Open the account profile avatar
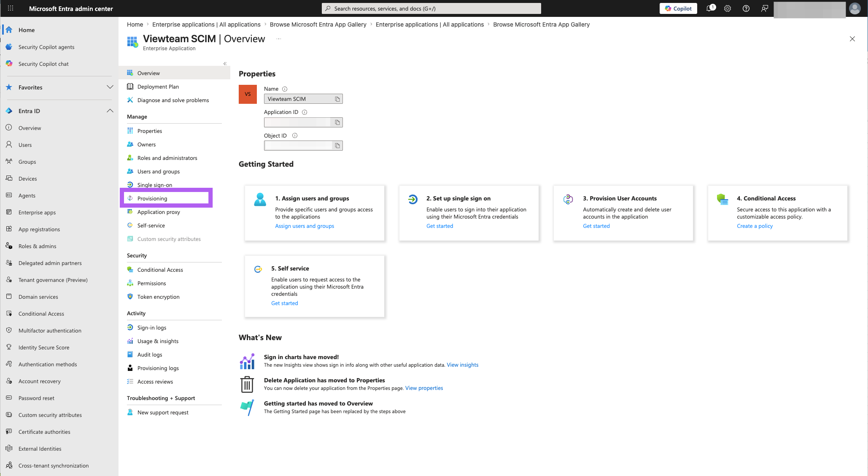The image size is (868, 476). point(855,8)
